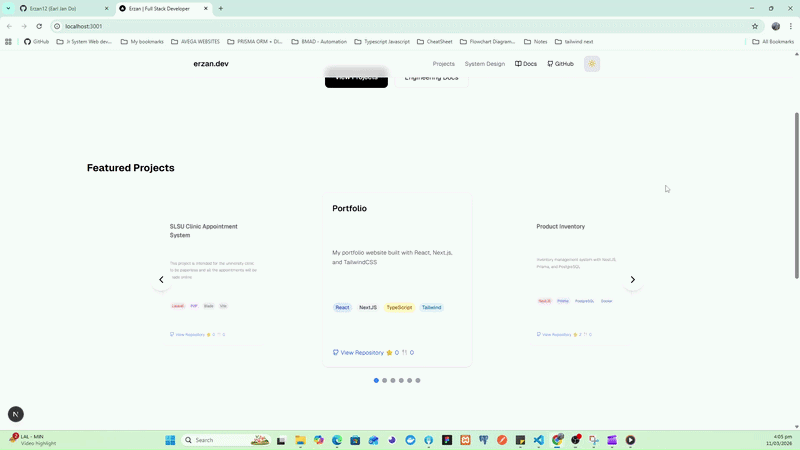
Task: Open Visual Studio Code from taskbar
Action: pos(539,440)
